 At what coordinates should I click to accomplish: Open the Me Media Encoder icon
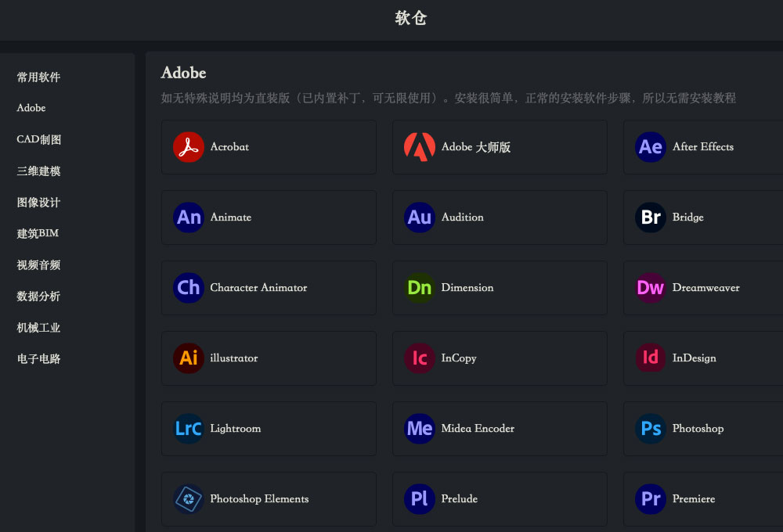point(420,428)
